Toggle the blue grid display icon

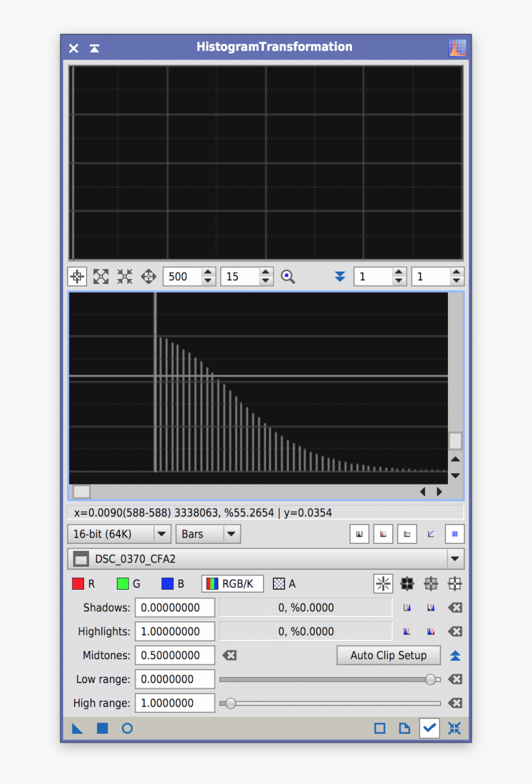(455, 534)
